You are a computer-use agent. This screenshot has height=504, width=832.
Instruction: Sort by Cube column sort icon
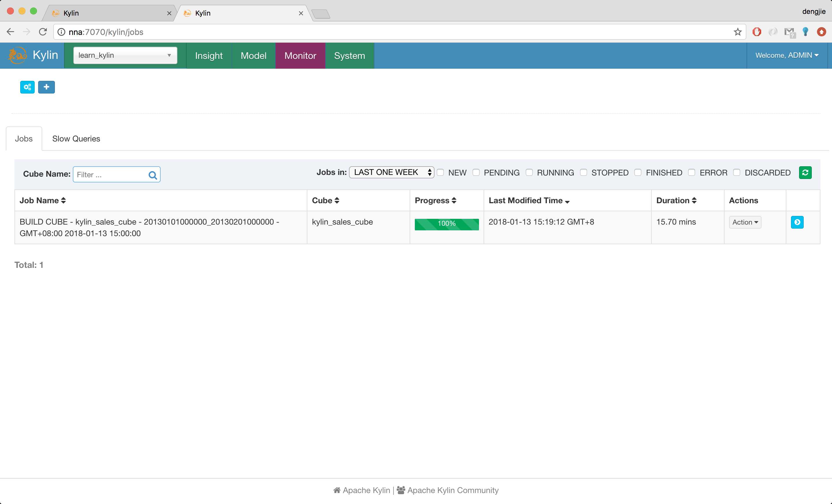[x=337, y=200]
